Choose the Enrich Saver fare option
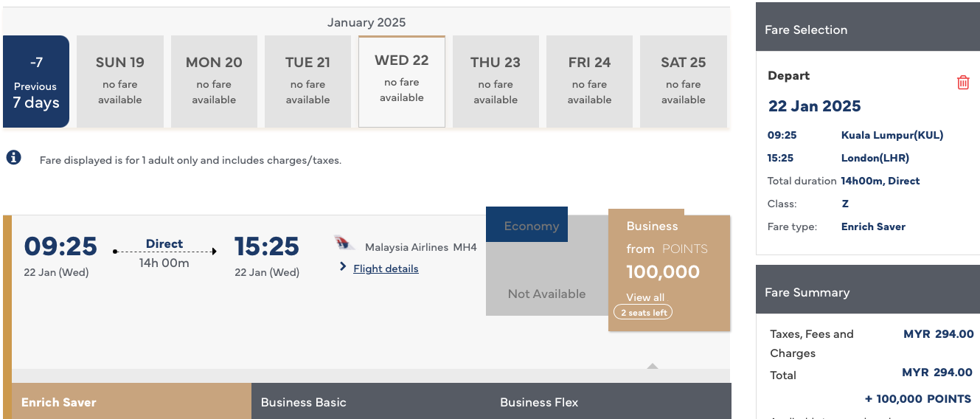The height and width of the screenshot is (419, 980). [131, 401]
